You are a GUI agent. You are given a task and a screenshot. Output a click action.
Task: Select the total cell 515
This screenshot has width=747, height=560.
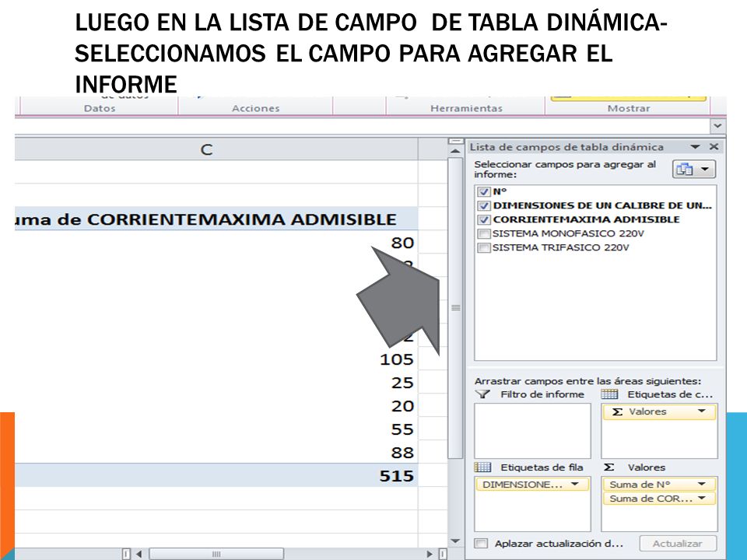pyautogui.click(x=216, y=475)
